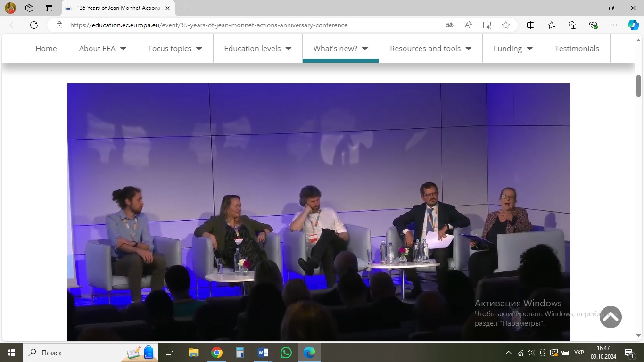644x362 pixels.
Task: Open the Testimonials page link
Action: point(577,49)
